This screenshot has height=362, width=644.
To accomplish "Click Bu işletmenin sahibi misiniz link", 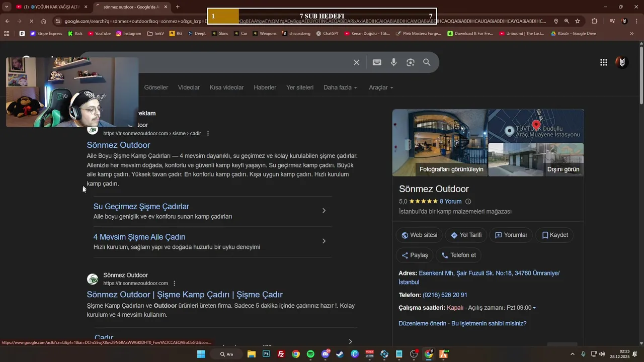I will (489, 323).
